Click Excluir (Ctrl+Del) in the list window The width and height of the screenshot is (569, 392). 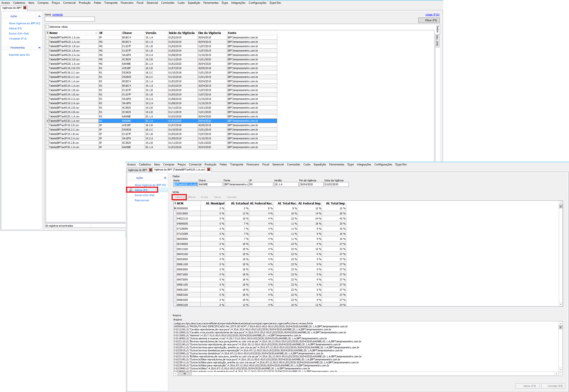tap(19, 33)
